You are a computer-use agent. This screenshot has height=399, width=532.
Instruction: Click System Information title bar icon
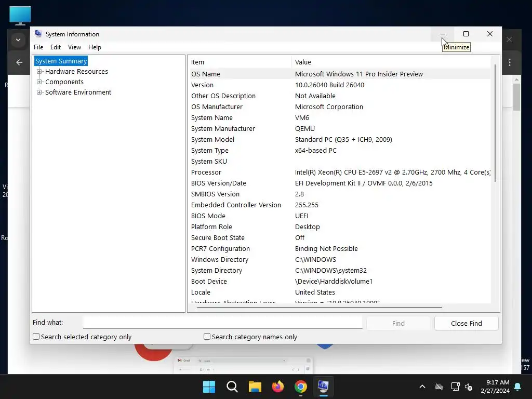coord(38,34)
